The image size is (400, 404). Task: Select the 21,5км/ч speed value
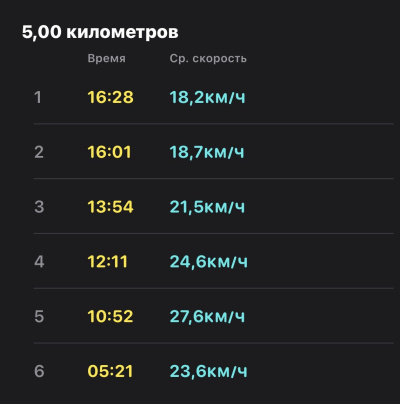coord(207,207)
